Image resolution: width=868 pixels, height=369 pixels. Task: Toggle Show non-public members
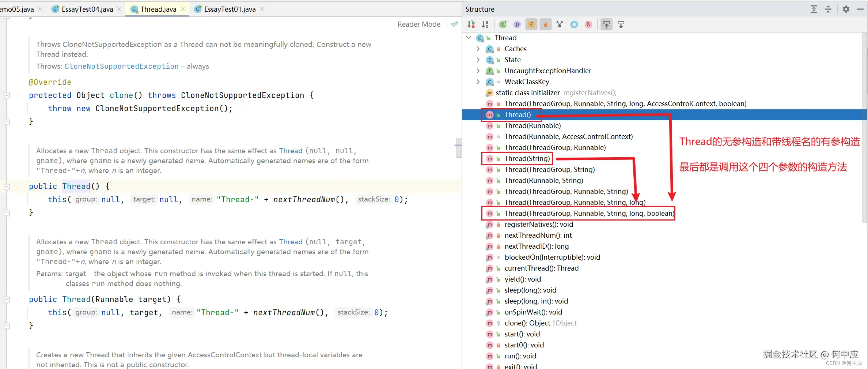pos(546,25)
